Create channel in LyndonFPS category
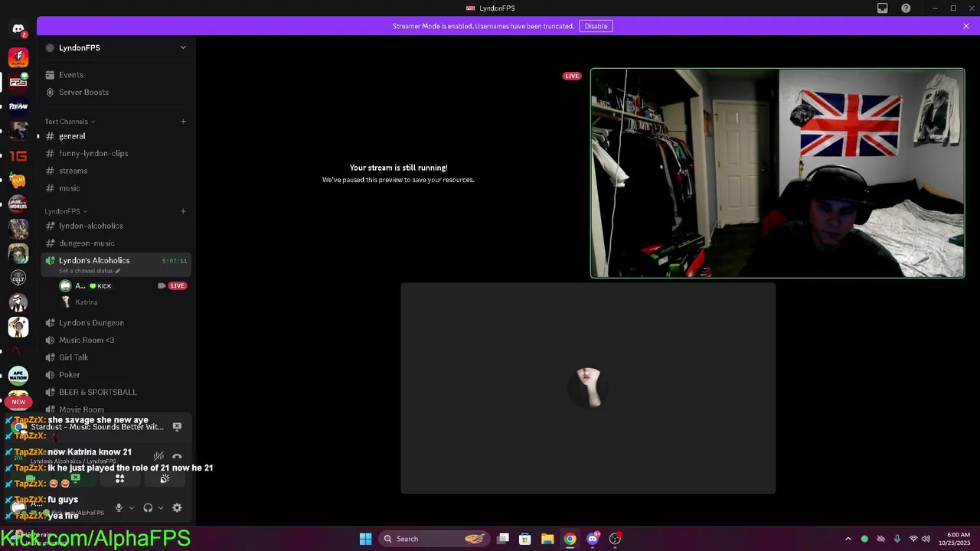The image size is (980, 551). pyautogui.click(x=183, y=211)
